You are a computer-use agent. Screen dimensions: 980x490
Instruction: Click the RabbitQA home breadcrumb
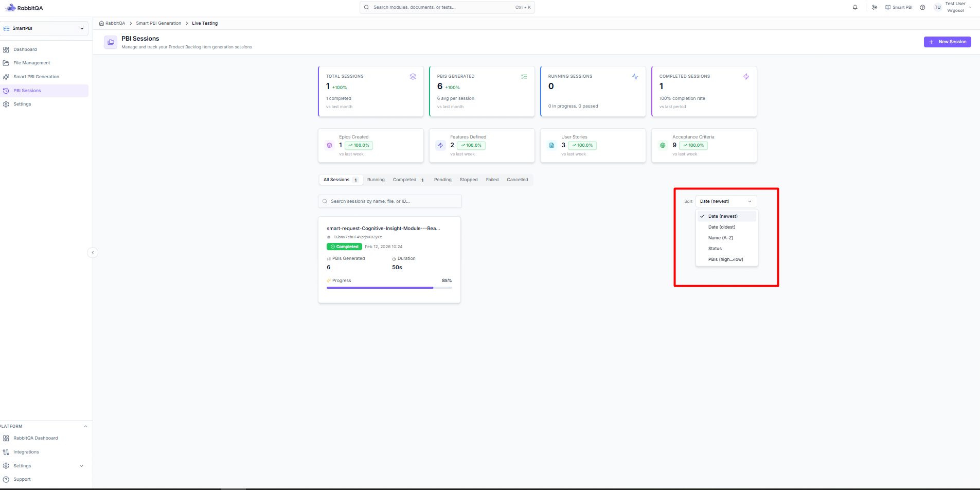coord(112,23)
